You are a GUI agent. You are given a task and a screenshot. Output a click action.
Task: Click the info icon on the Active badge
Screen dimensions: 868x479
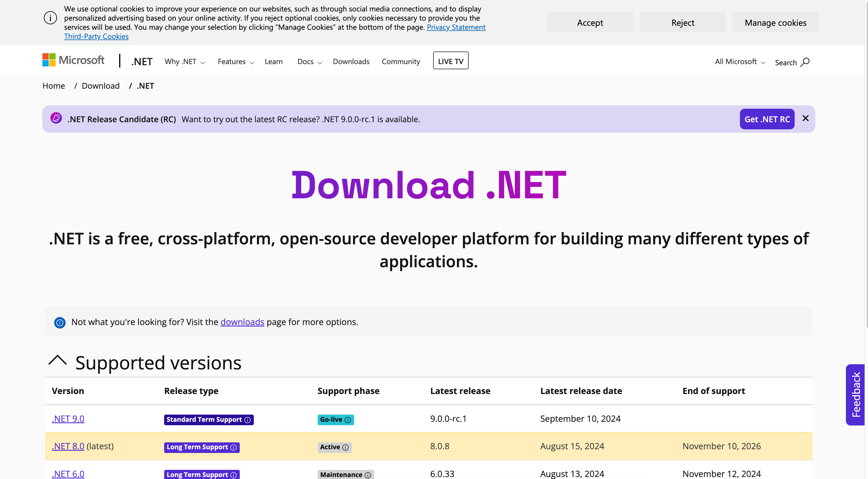coord(345,447)
